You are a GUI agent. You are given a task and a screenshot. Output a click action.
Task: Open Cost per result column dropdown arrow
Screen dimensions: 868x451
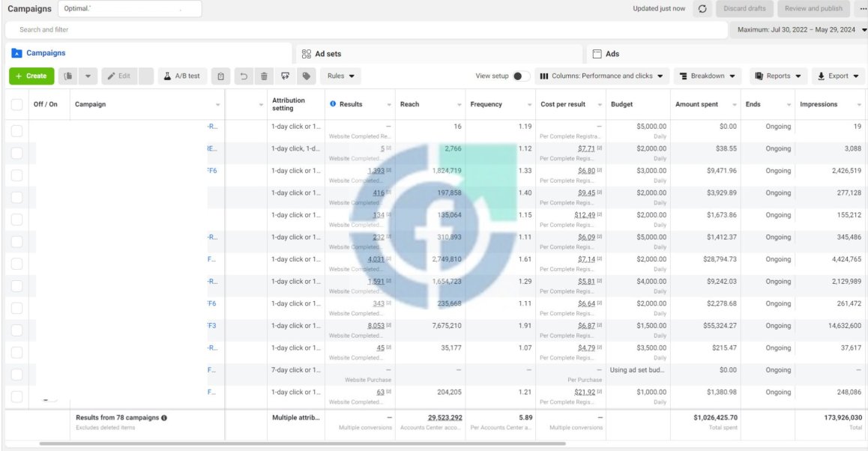[600, 105]
